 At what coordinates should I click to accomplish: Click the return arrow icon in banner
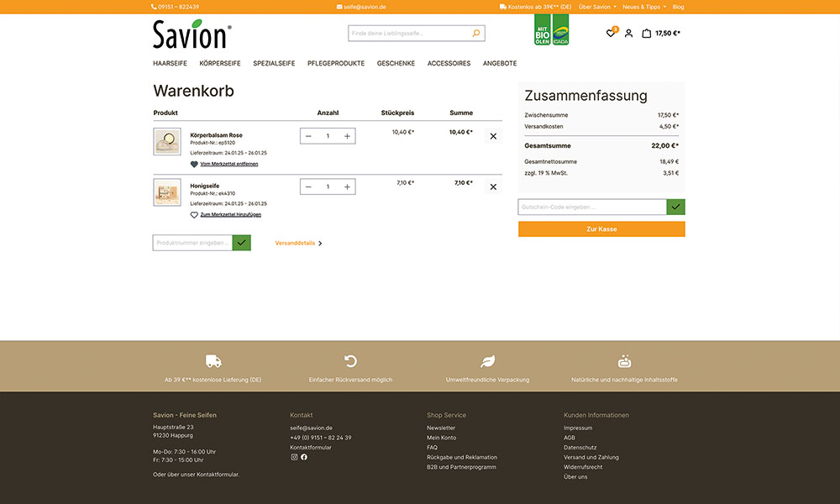click(x=350, y=361)
